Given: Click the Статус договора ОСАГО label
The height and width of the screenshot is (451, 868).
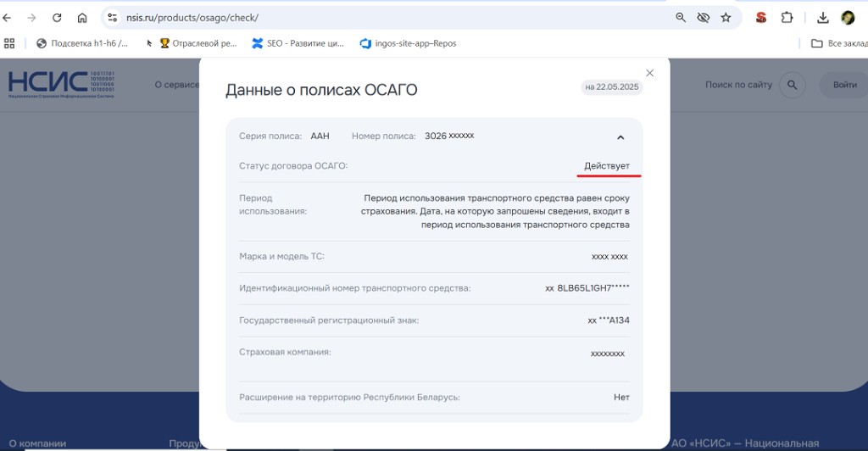Looking at the screenshot, I should tap(293, 166).
